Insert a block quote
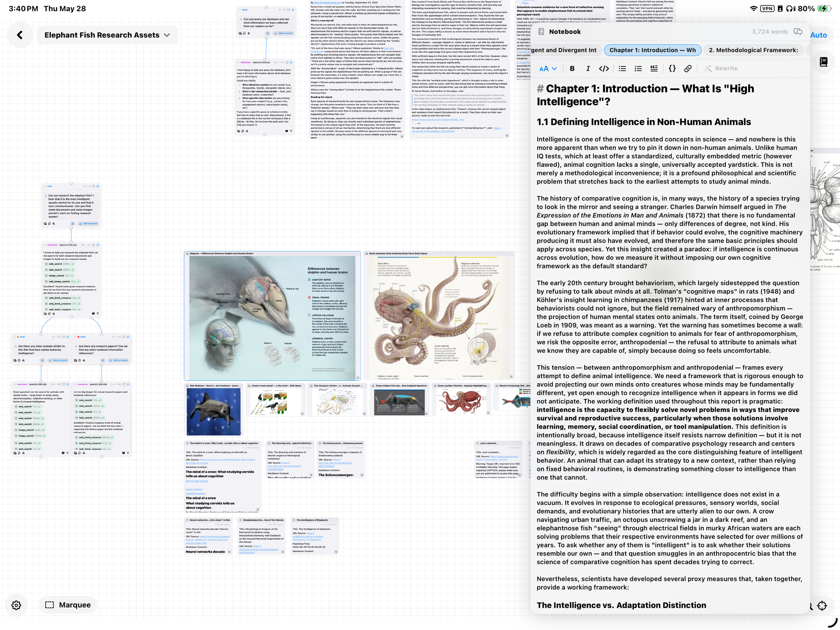840x630 pixels. pyautogui.click(x=654, y=69)
